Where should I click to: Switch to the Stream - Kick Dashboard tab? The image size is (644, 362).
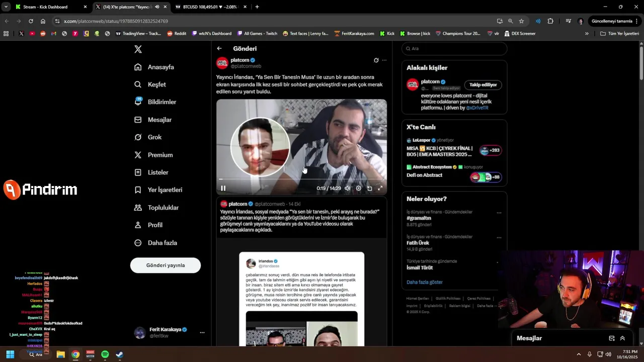coord(51,7)
